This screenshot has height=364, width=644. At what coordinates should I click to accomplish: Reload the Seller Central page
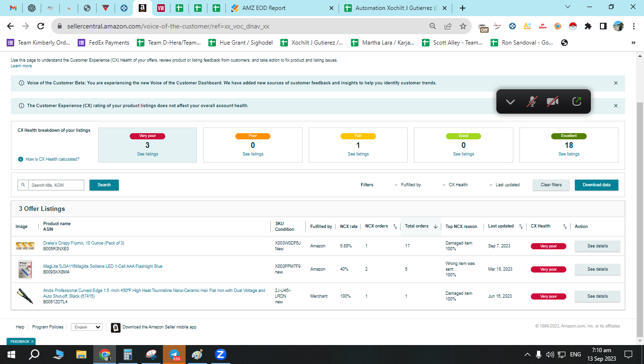point(41,26)
